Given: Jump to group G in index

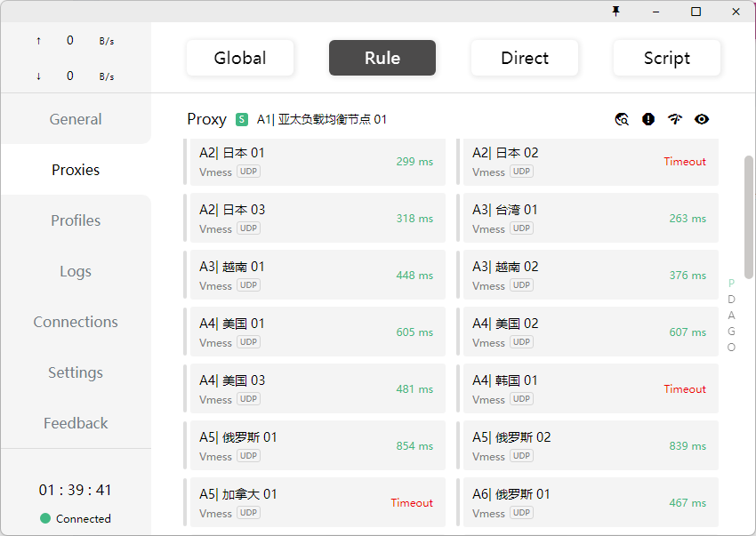Looking at the screenshot, I should (731, 332).
